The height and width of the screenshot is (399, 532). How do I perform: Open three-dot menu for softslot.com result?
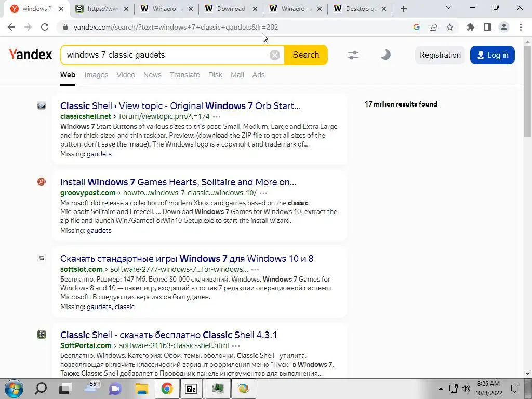point(255,270)
